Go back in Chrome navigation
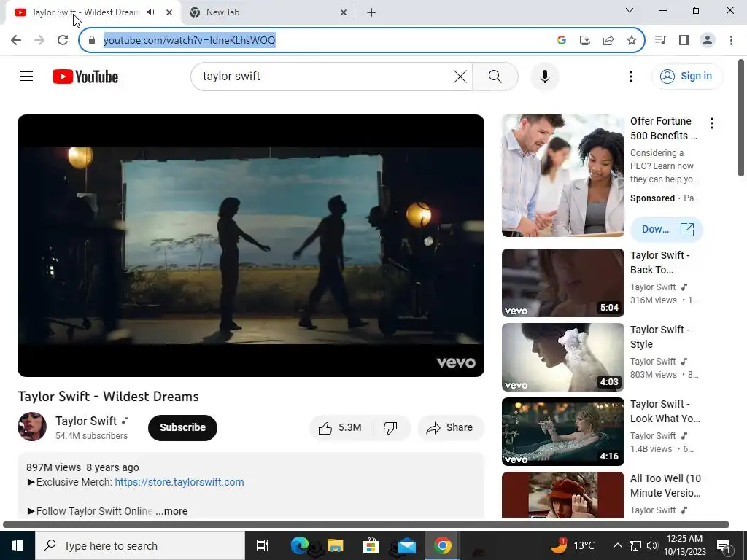The height and width of the screenshot is (560, 747). coord(16,40)
